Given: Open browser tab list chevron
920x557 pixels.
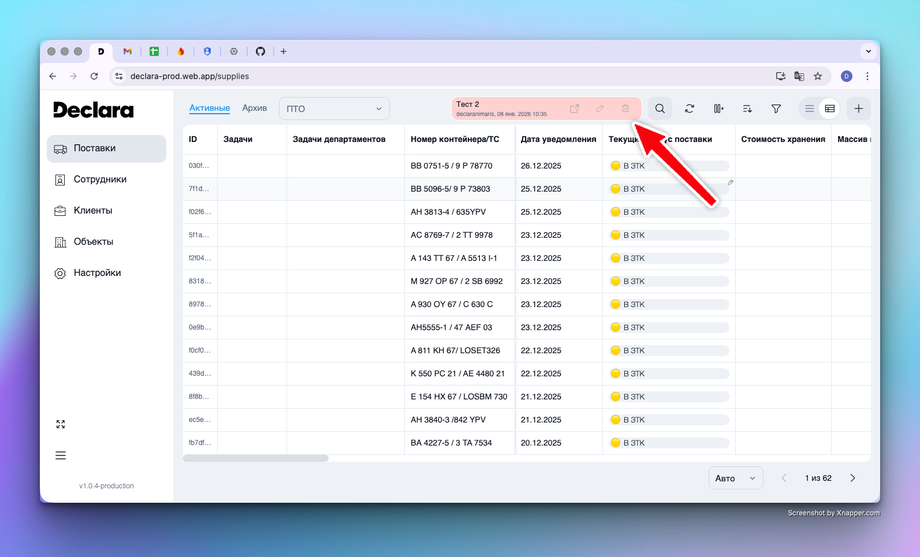Looking at the screenshot, I should tap(868, 52).
